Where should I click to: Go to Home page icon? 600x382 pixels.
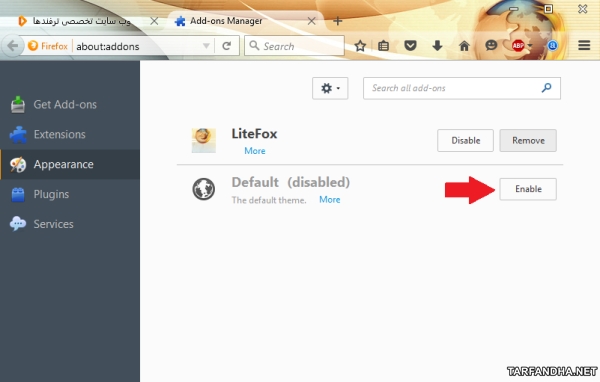coord(464,46)
